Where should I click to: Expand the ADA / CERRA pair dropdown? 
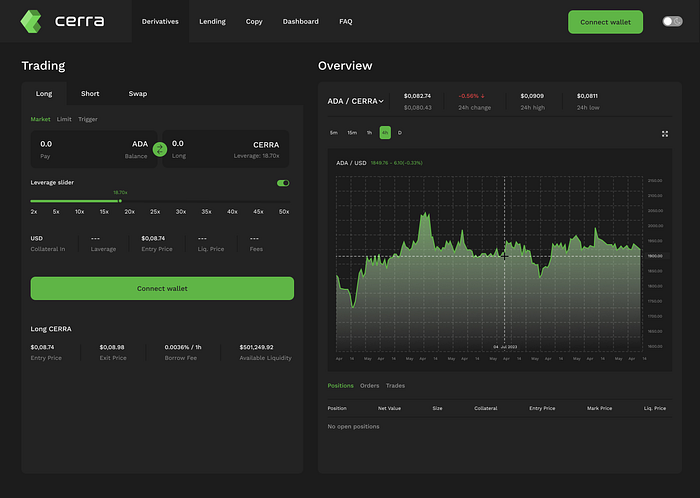pyautogui.click(x=355, y=101)
